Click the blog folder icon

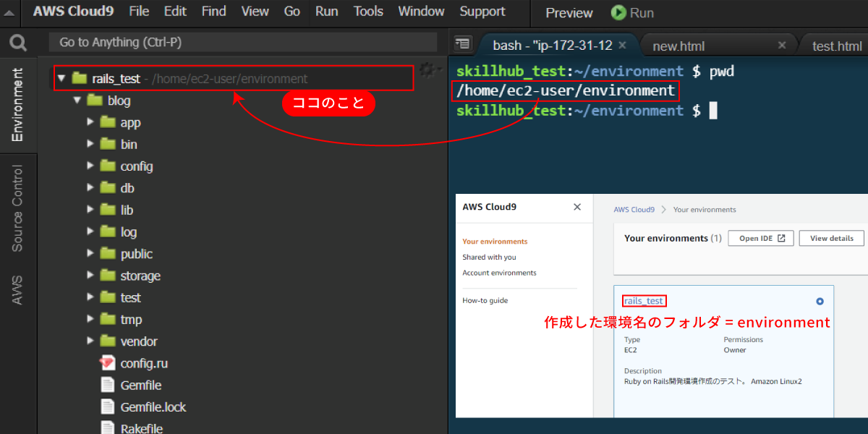click(x=95, y=101)
